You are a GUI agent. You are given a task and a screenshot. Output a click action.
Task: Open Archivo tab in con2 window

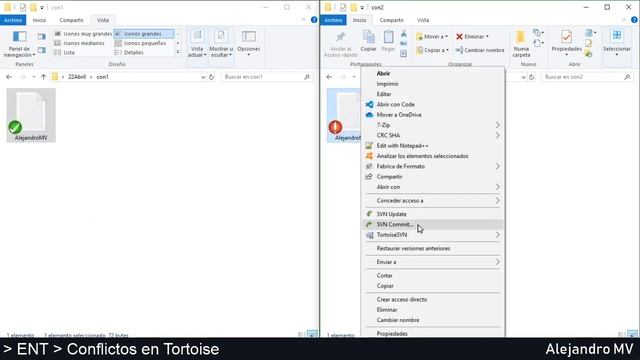pyautogui.click(x=333, y=20)
